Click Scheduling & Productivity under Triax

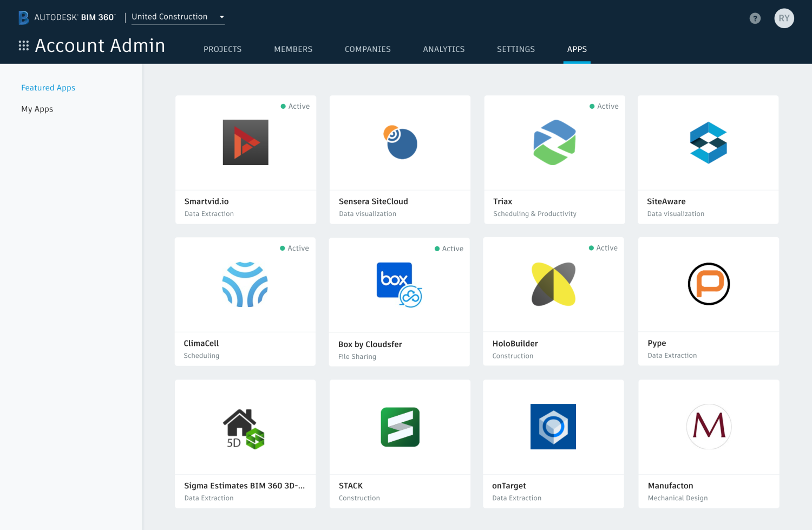point(535,214)
